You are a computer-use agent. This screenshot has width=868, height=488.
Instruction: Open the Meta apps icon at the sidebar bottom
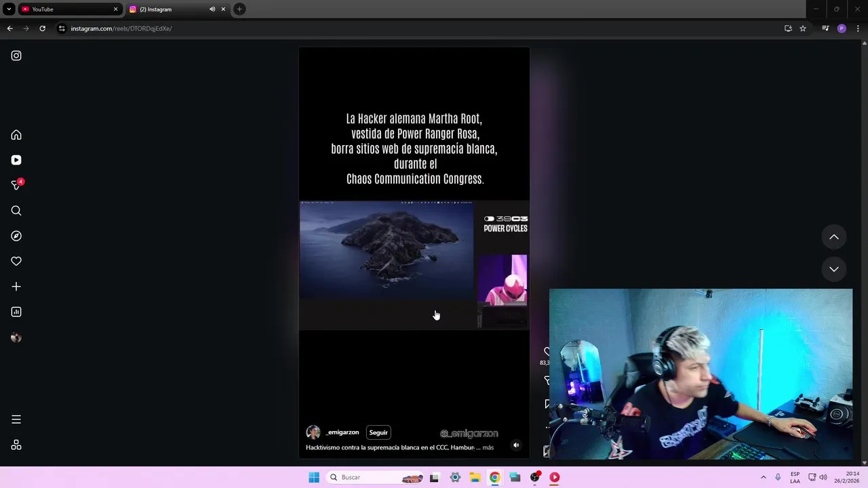[x=16, y=445]
